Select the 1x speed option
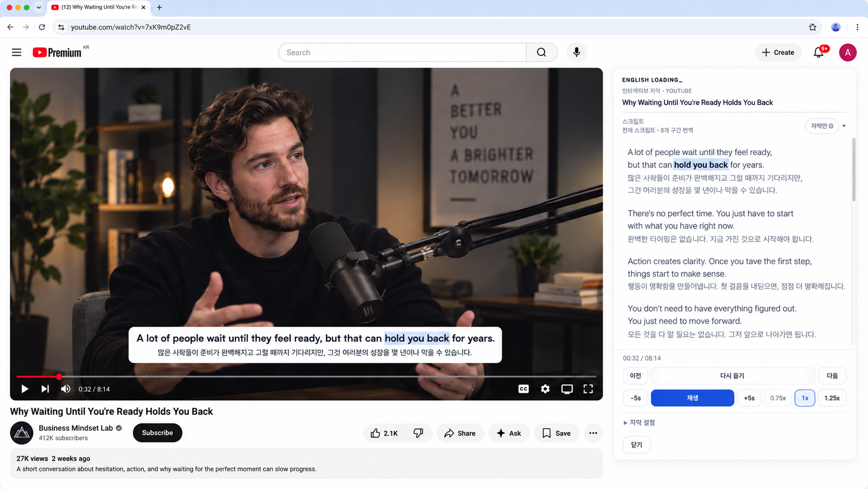Image resolution: width=868 pixels, height=489 pixels. pos(805,398)
